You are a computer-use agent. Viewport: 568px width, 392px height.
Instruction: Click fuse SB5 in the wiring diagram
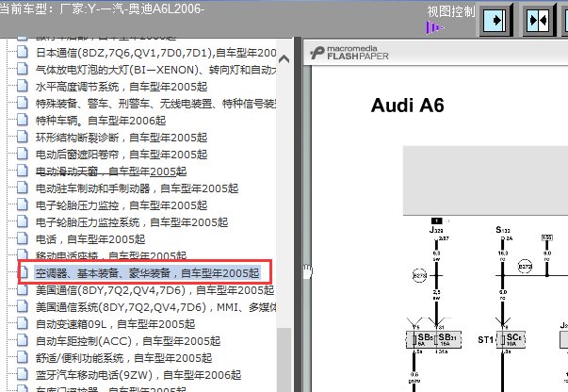tap(423, 339)
